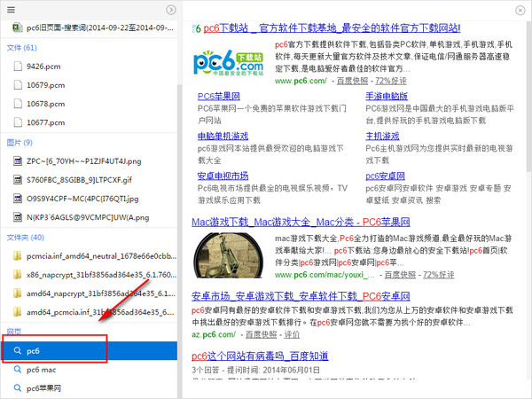Select S760FBC_8SGIBB_9]LTPCXF.gif name

tap(80, 180)
